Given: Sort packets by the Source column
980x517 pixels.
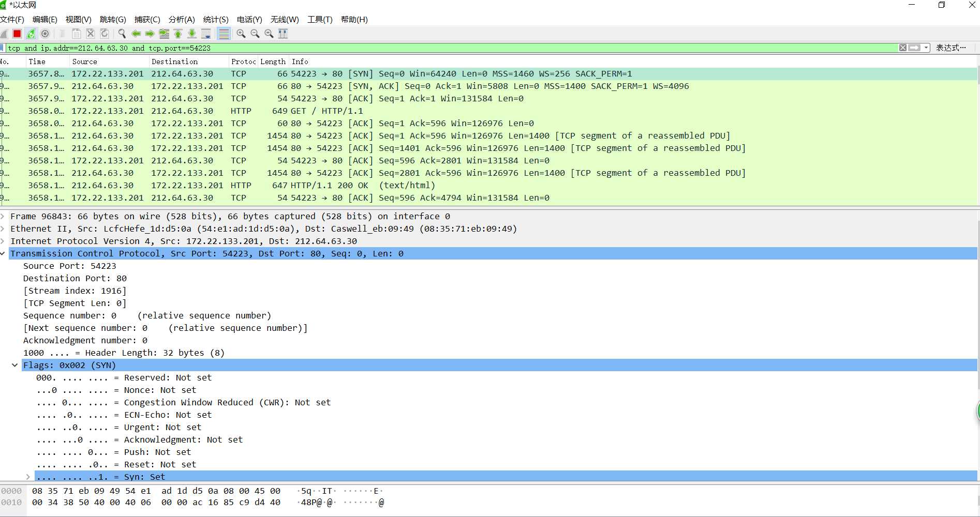Looking at the screenshot, I should pyautogui.click(x=109, y=62).
